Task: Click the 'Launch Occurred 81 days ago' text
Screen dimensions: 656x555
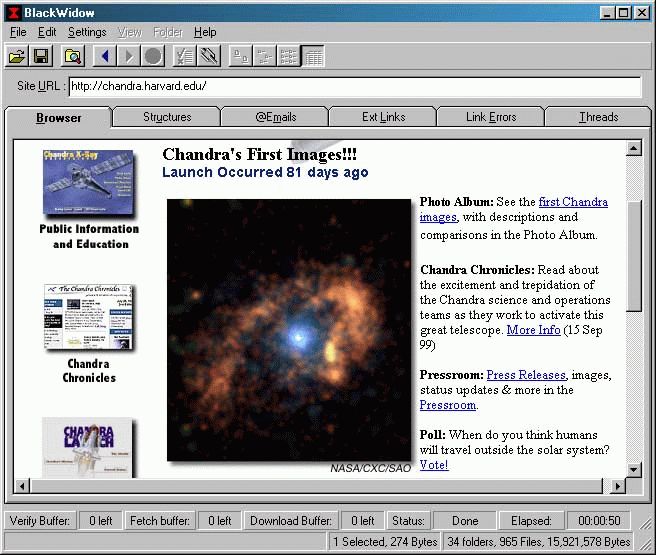Action: [x=265, y=172]
